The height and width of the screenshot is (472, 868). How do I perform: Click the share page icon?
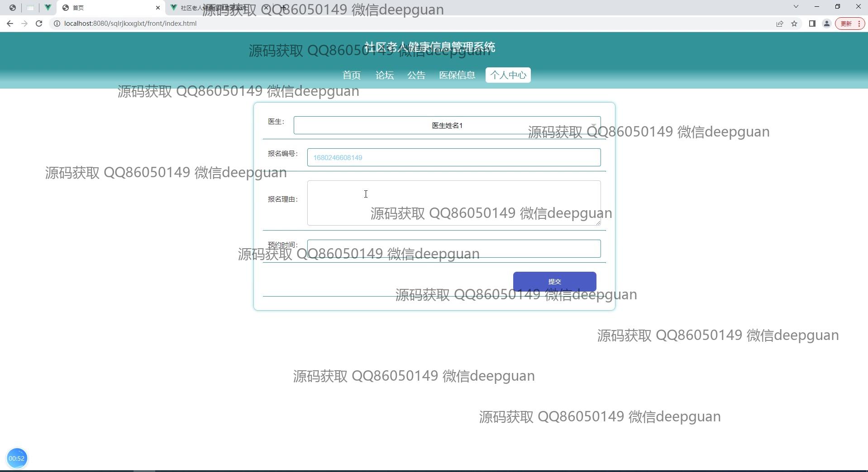[x=779, y=24]
